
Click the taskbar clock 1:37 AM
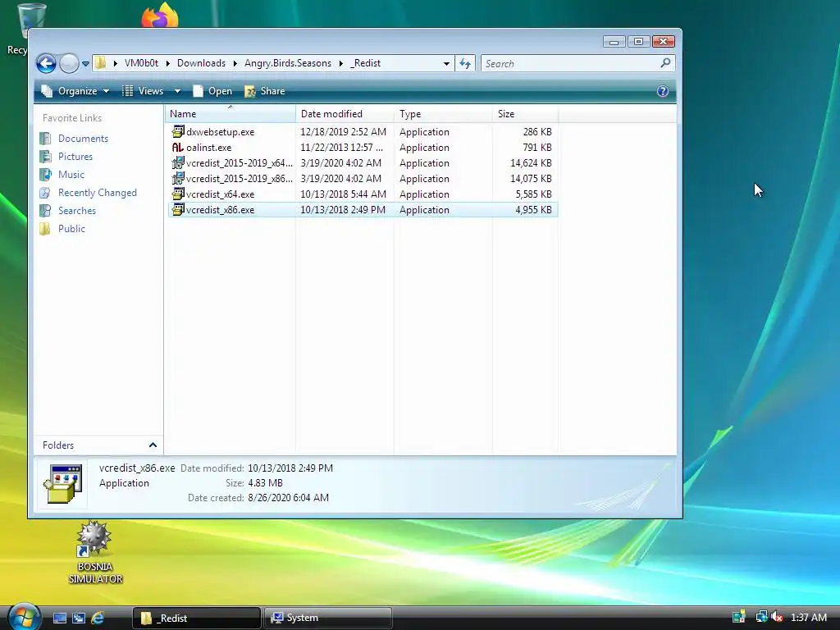point(809,617)
